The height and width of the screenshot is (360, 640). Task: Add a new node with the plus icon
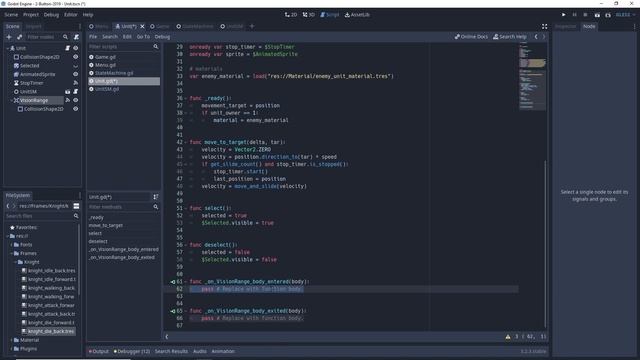pos(9,37)
